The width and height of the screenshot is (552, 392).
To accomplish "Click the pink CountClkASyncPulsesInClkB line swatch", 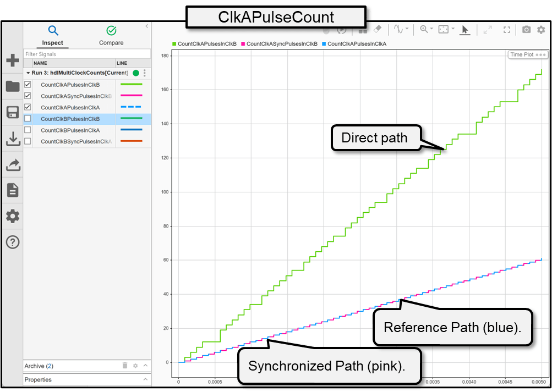I will tap(131, 96).
